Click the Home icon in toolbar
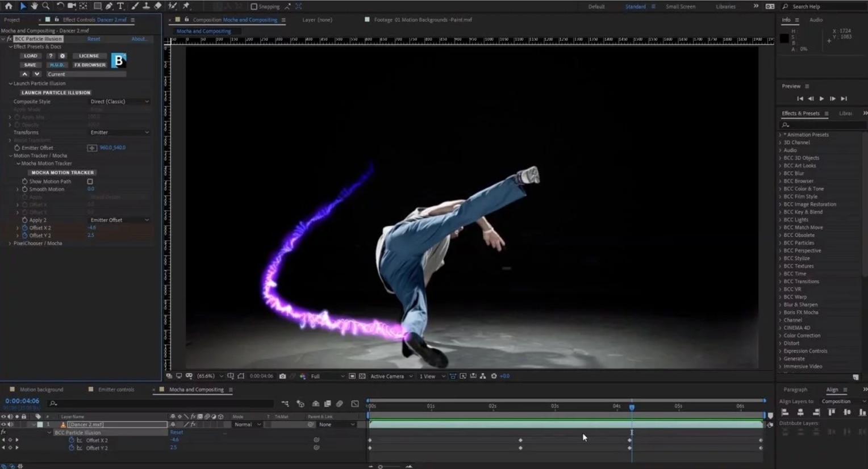 (x=9, y=6)
